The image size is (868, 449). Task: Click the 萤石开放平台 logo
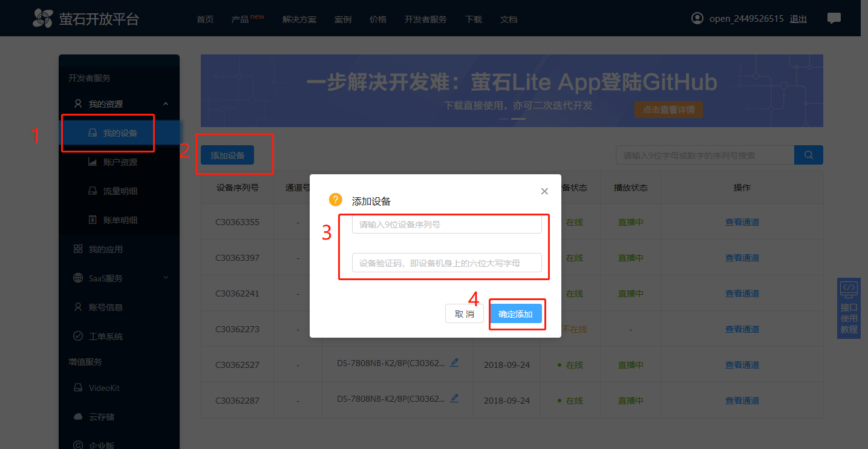click(x=85, y=18)
